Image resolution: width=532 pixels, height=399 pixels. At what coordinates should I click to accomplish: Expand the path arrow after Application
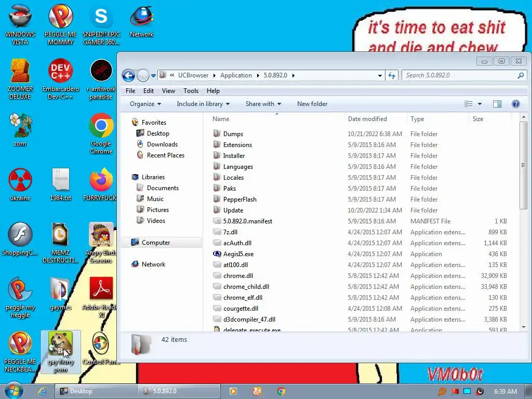(258, 75)
